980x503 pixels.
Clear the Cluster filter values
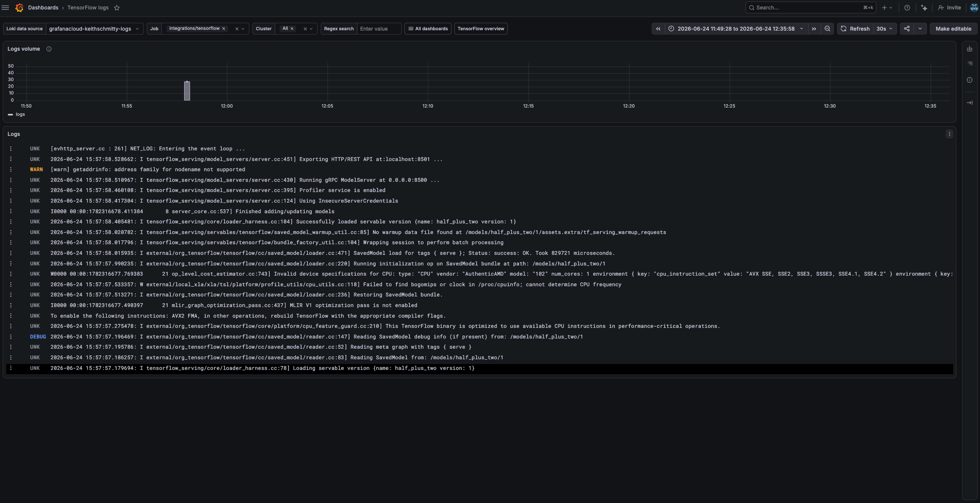click(x=305, y=29)
